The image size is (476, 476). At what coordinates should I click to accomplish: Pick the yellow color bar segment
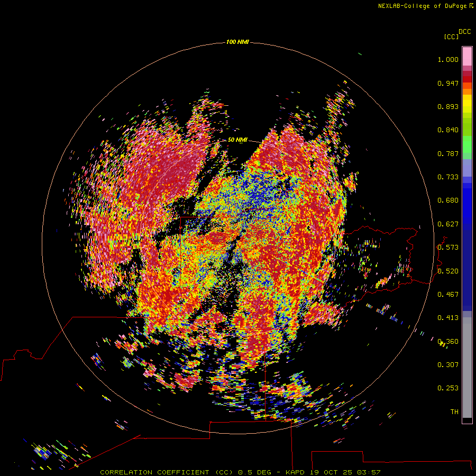click(467, 104)
